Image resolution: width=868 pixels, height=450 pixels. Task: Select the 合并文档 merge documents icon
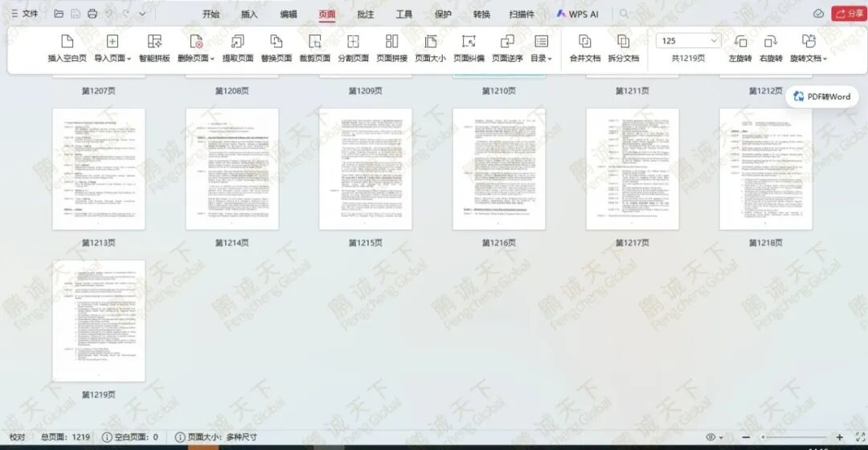584,42
